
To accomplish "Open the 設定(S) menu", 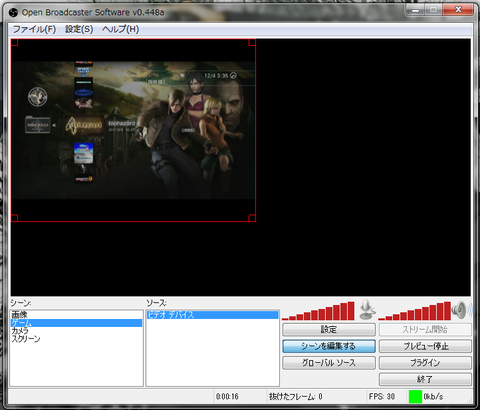I will coord(79,29).
